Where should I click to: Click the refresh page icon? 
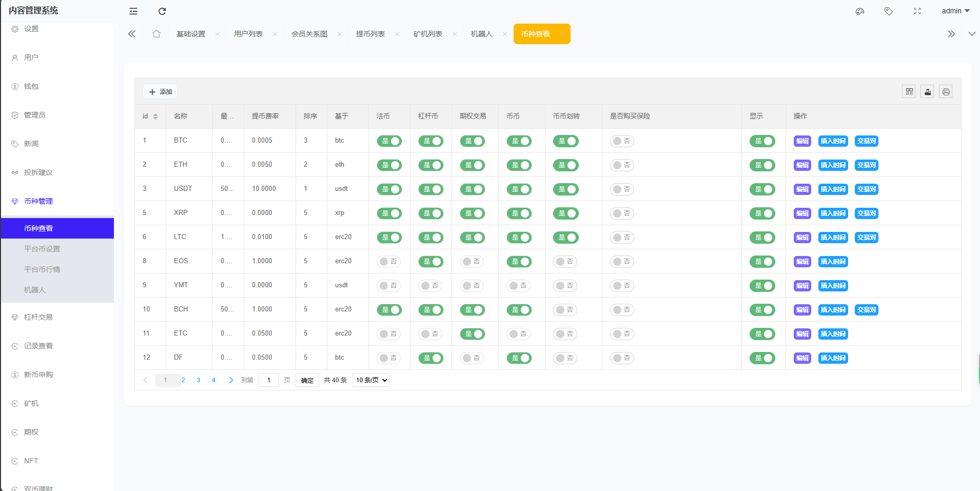pos(162,11)
